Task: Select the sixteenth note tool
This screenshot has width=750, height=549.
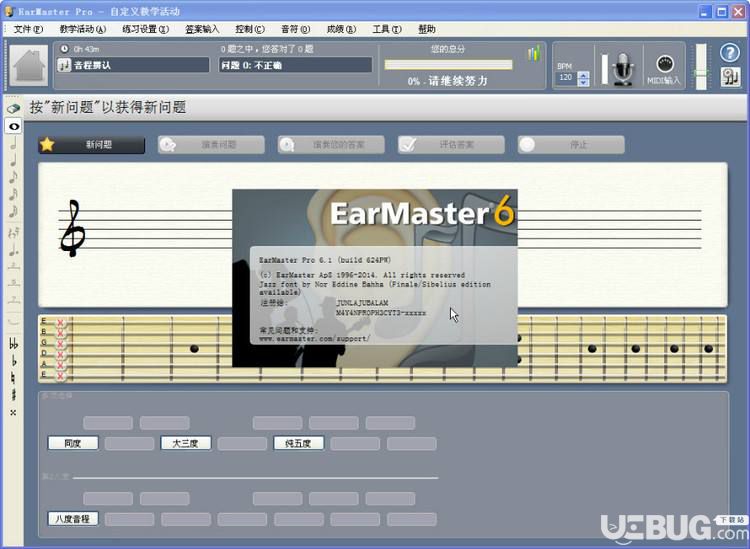Action: pyautogui.click(x=13, y=194)
